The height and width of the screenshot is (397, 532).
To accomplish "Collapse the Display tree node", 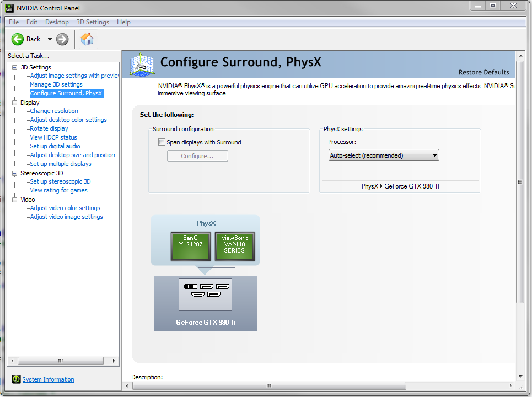I will 14,103.
